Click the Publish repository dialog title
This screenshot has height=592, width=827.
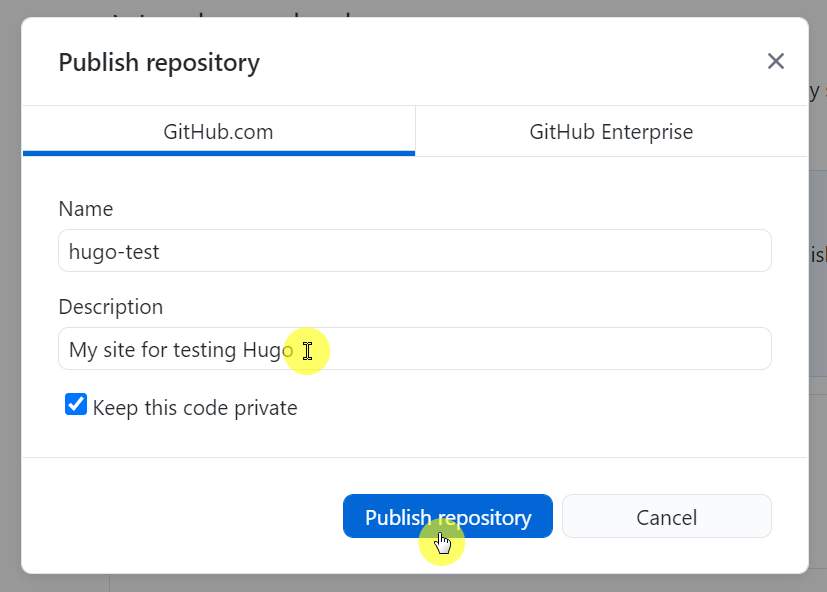pyautogui.click(x=159, y=62)
